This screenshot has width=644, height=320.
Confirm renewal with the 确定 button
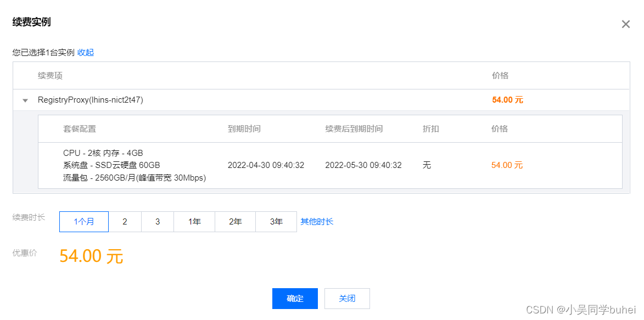pyautogui.click(x=295, y=299)
